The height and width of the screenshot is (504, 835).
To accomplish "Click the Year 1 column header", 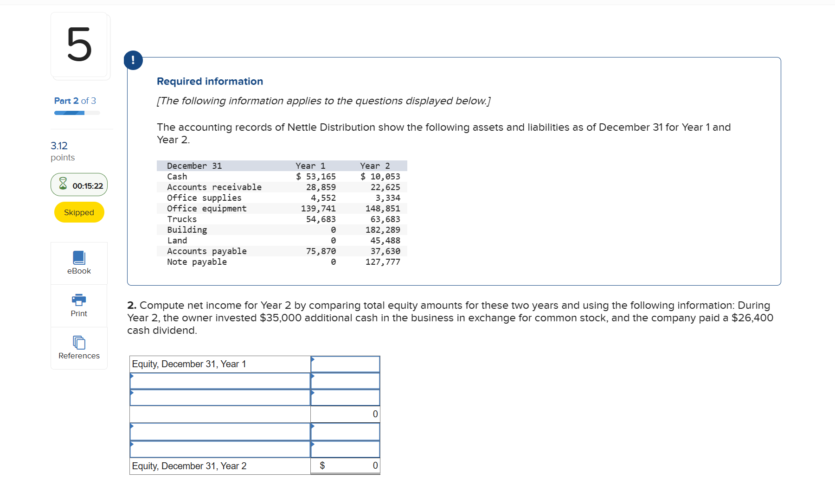I will (310, 166).
